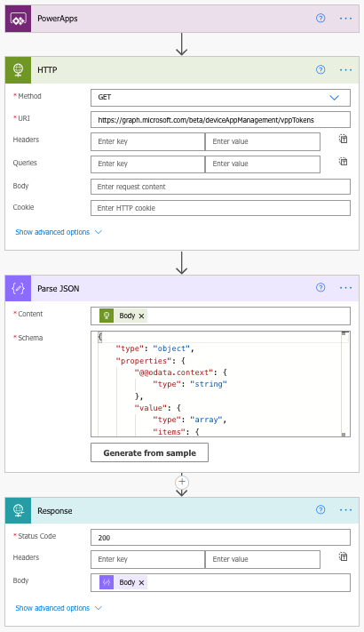364x632 pixels.
Task: Open the Response action ellipsis menu
Action: tap(345, 510)
